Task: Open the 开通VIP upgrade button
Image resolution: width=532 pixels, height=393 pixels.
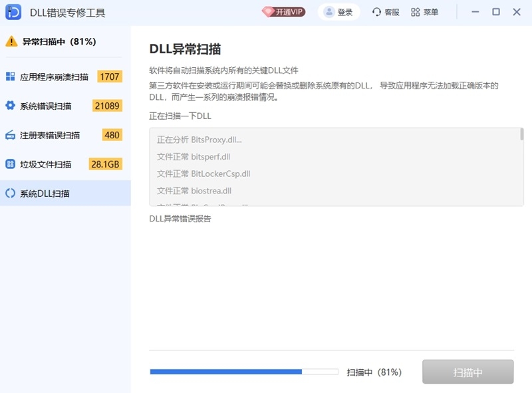Action: tap(285, 12)
